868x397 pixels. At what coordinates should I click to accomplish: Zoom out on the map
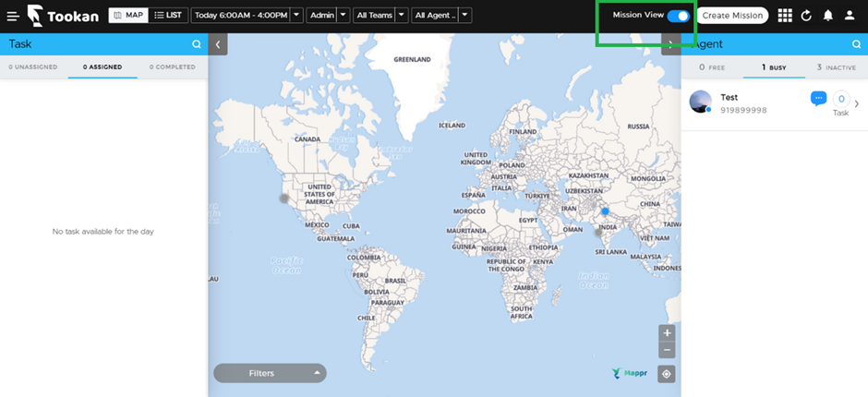click(667, 350)
